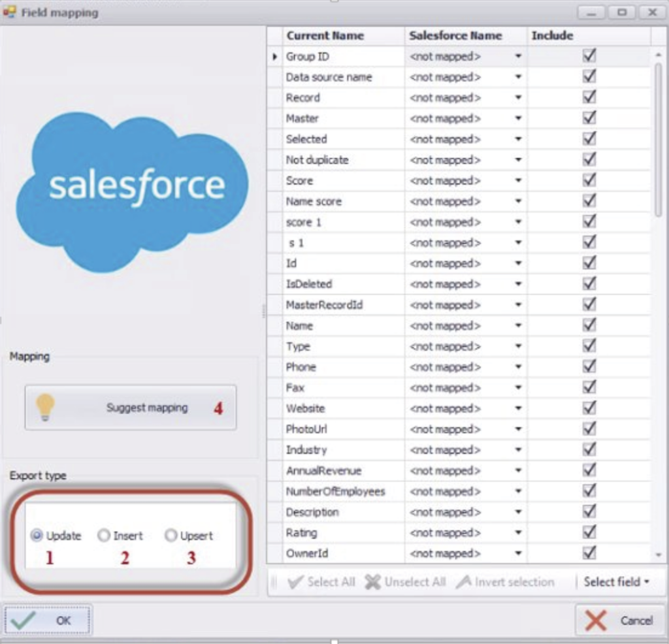Toggle Include checkbox for Name score
The image size is (669, 644).
click(x=589, y=201)
